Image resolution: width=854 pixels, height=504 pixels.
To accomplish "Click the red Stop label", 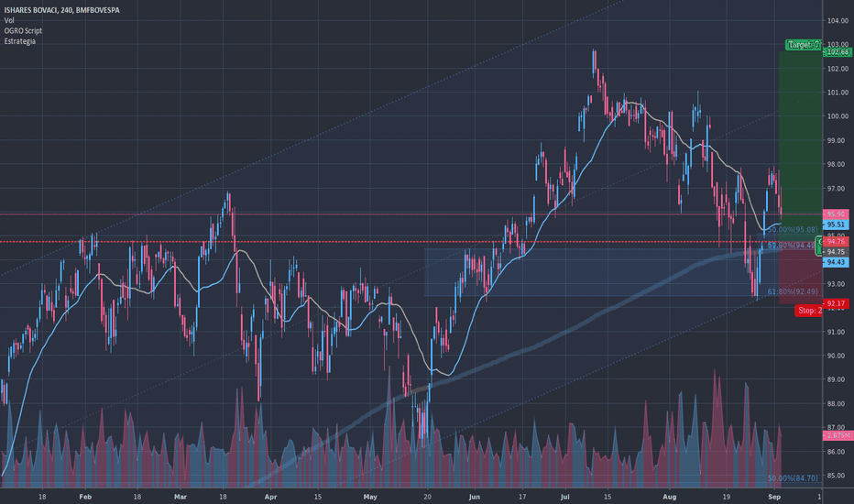I will 809,311.
